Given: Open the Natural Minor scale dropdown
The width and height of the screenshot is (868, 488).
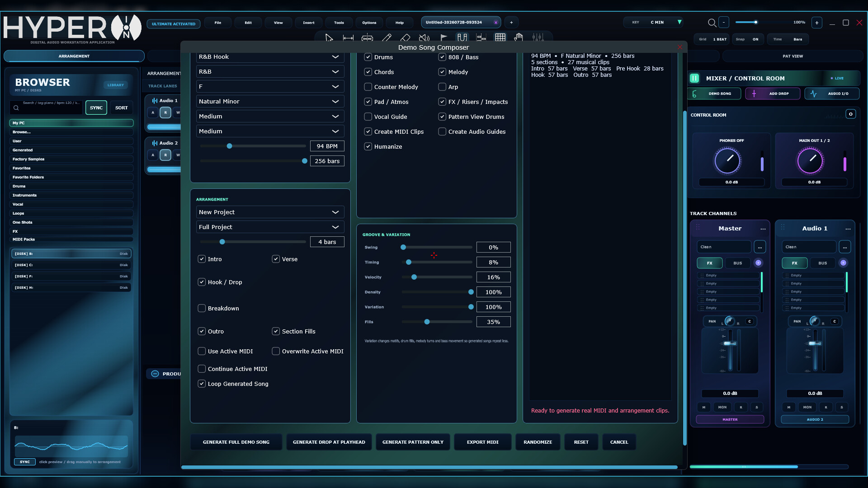Looking at the screenshot, I should point(270,101).
